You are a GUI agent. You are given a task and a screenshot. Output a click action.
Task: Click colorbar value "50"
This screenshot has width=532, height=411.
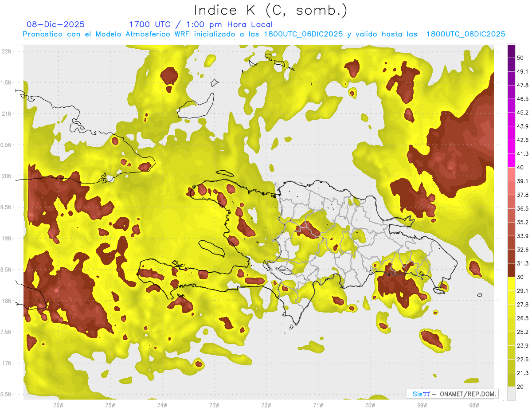tap(520, 58)
